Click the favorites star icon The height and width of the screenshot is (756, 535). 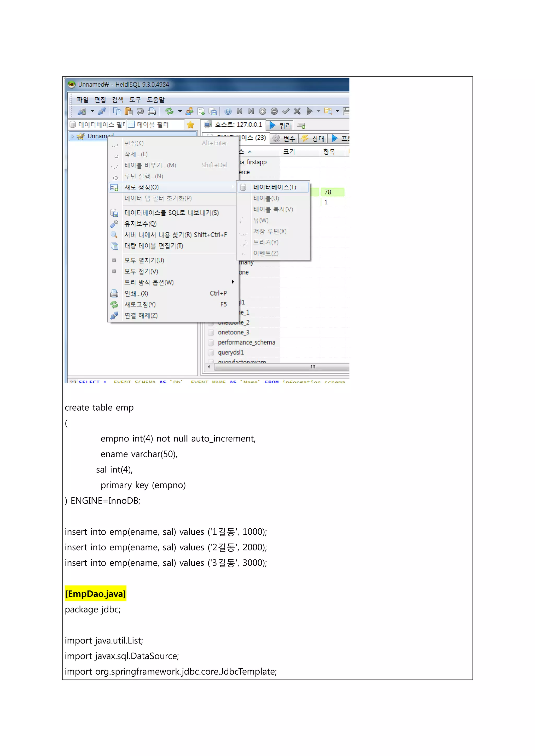click(x=190, y=125)
